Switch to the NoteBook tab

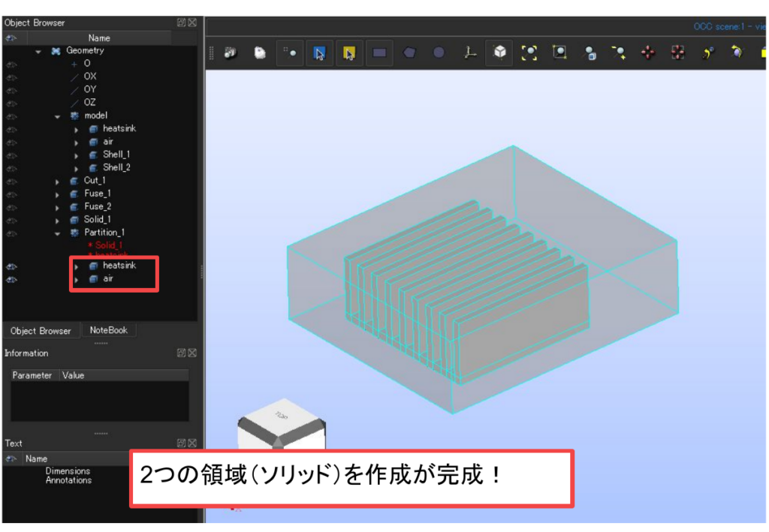[x=108, y=330]
